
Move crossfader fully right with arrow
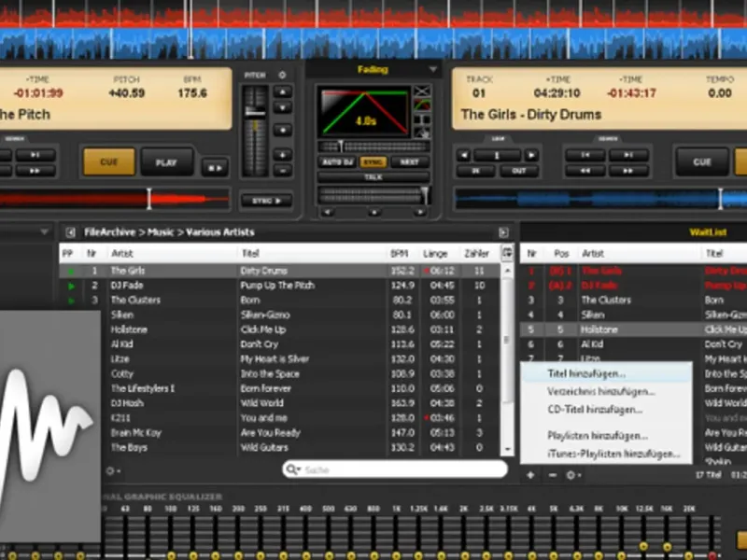click(419, 213)
